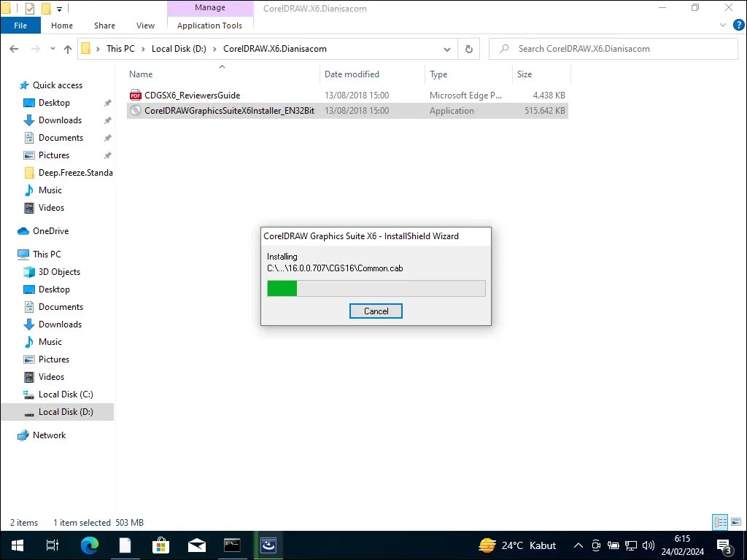The height and width of the screenshot is (560, 747).
Task: Open the Microsoft Store taskbar icon
Action: [160, 545]
